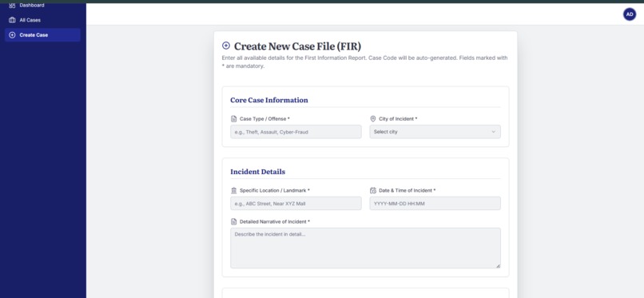Go to All Cases in sidebar
This screenshot has height=298, width=644.
coord(42,20)
